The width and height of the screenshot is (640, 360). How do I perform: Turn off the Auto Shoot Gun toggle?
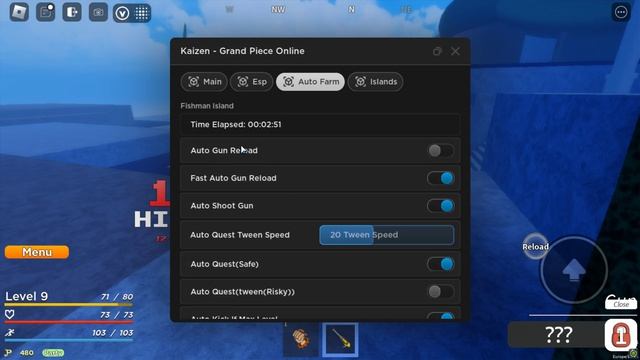point(440,206)
